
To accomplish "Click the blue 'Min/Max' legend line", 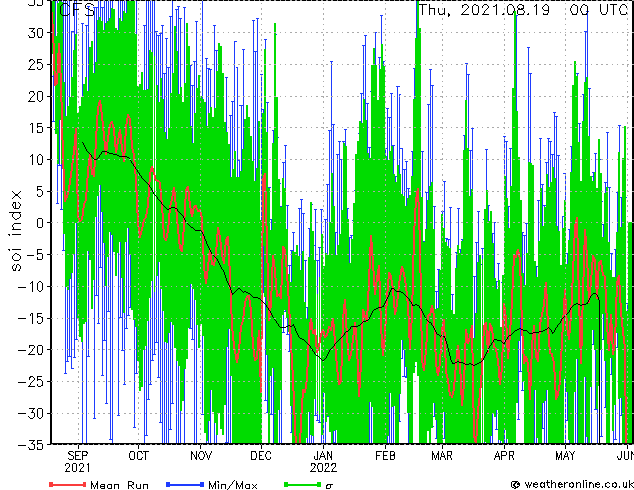I will coord(185,484).
